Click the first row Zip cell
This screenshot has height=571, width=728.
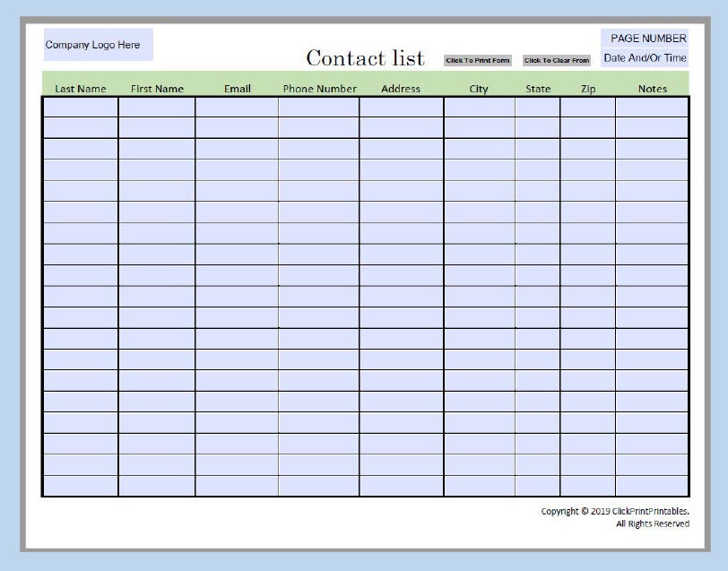[588, 108]
